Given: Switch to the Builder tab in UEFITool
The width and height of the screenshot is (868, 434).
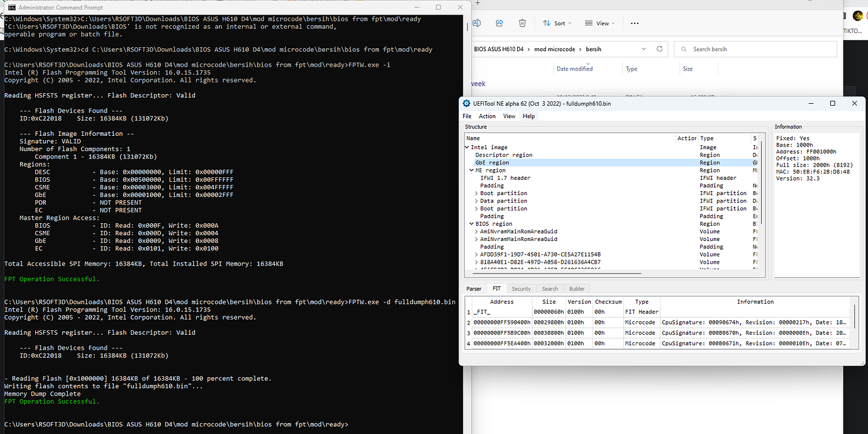Looking at the screenshot, I should click(577, 288).
